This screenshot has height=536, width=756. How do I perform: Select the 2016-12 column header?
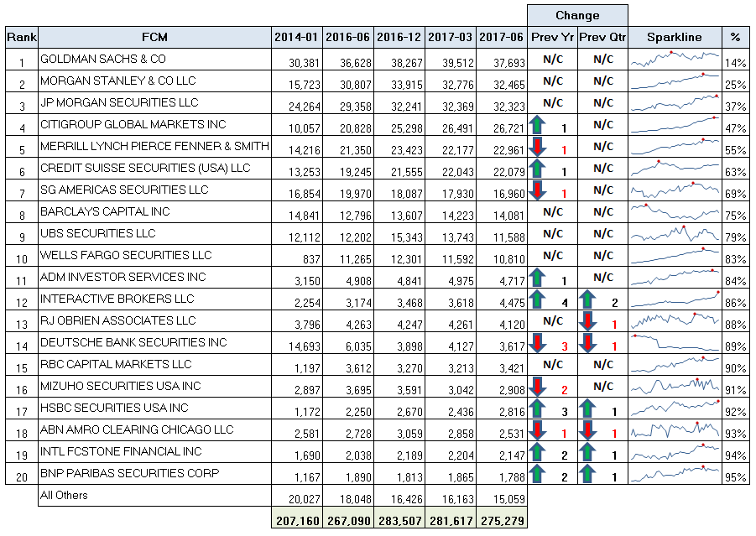(x=399, y=37)
